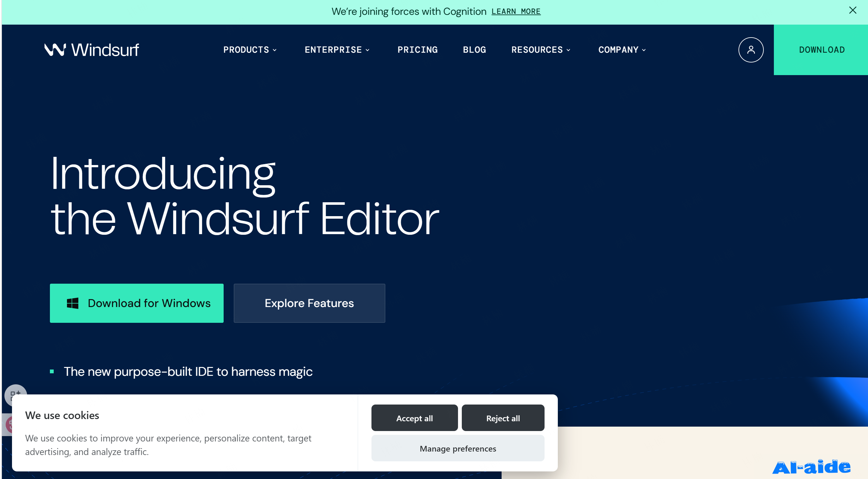
Task: Open the user account profile icon
Action: pos(751,50)
